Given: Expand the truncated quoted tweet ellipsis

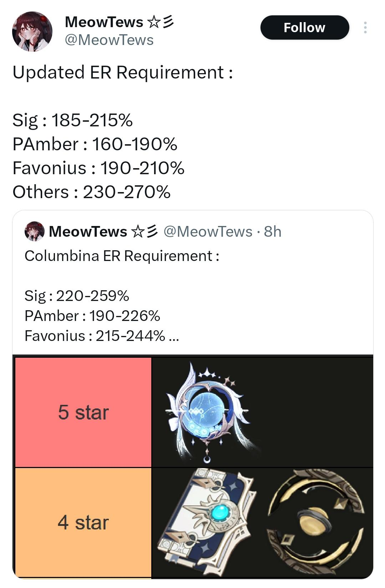Looking at the screenshot, I should click(x=173, y=336).
